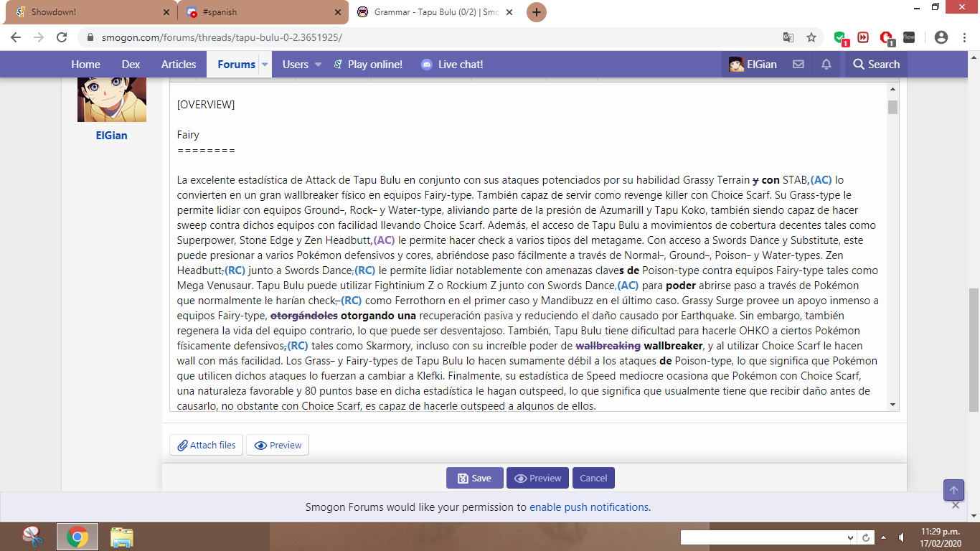980x551 pixels.
Task: Click the address bar URL
Action: pos(220,37)
